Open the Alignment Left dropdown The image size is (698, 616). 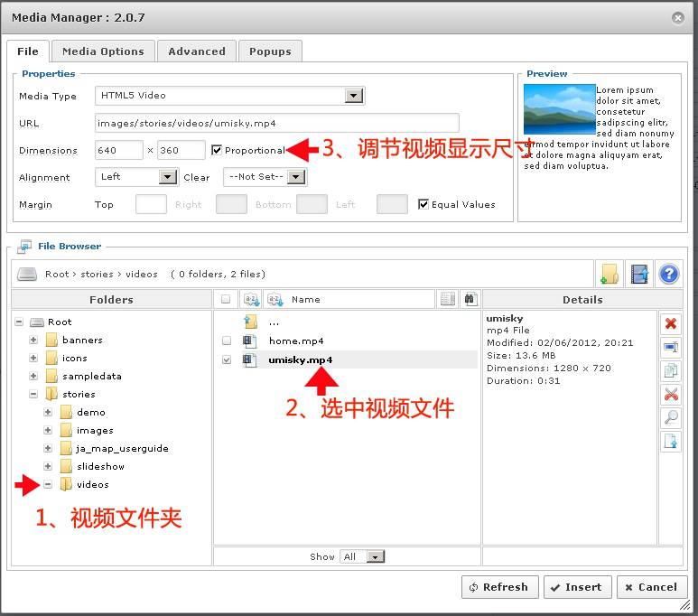(168, 177)
